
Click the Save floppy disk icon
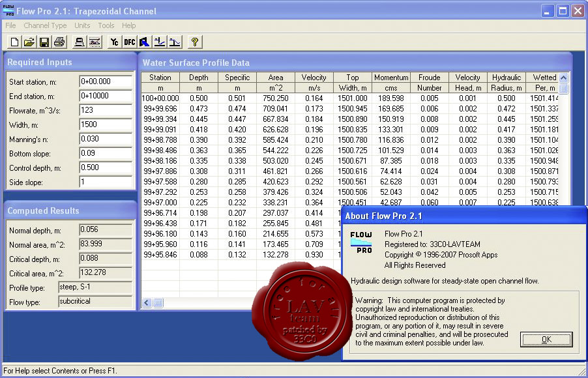pos(44,42)
